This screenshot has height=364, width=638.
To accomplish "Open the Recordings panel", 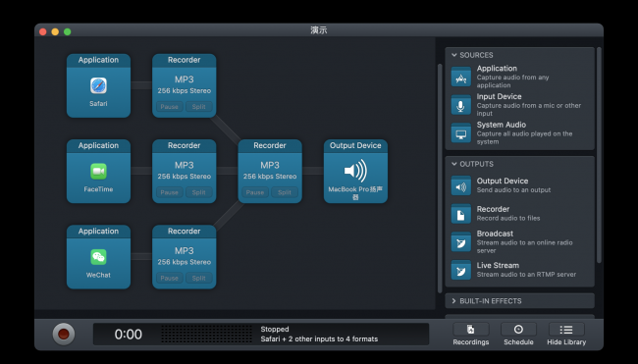I will (x=471, y=334).
